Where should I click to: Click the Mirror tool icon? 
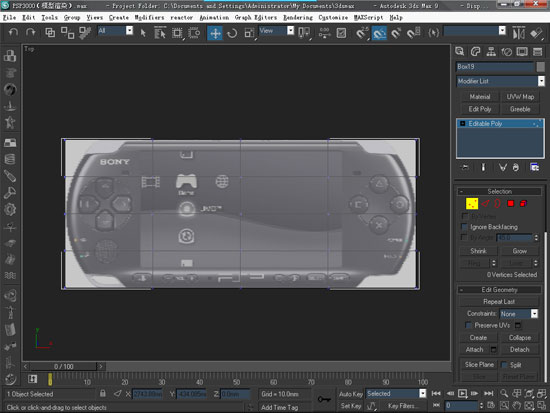[519, 33]
